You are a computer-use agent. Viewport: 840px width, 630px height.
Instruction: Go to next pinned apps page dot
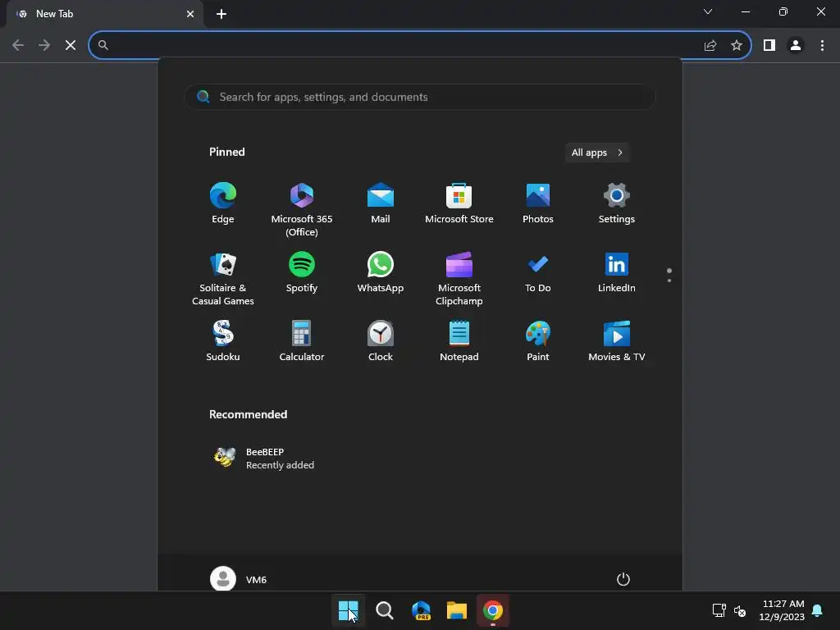pos(669,281)
